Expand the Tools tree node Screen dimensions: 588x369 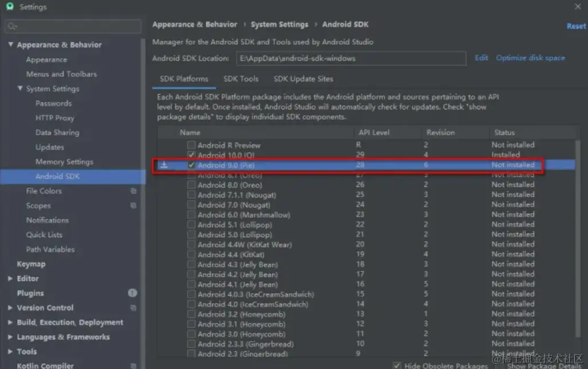tap(10, 352)
